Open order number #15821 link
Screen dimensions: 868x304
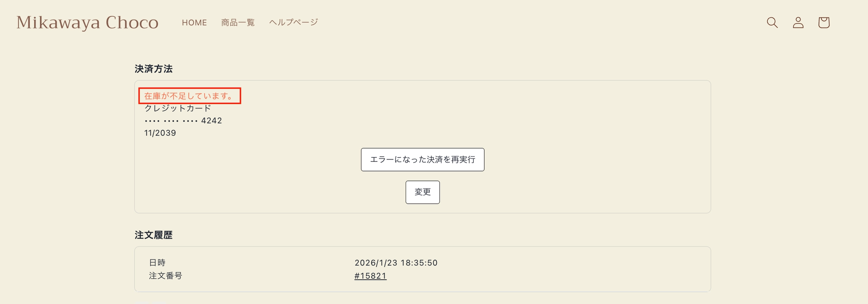[370, 276]
